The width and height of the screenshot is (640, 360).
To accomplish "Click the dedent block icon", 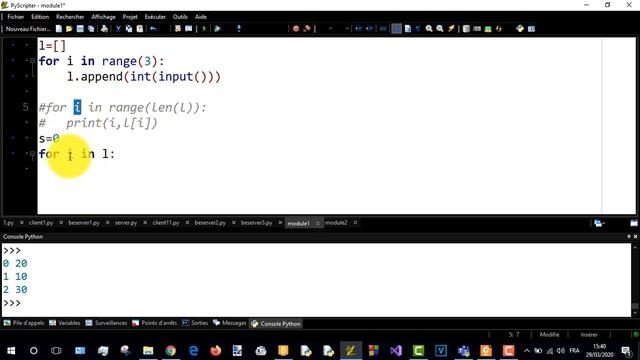I will tap(369, 29).
